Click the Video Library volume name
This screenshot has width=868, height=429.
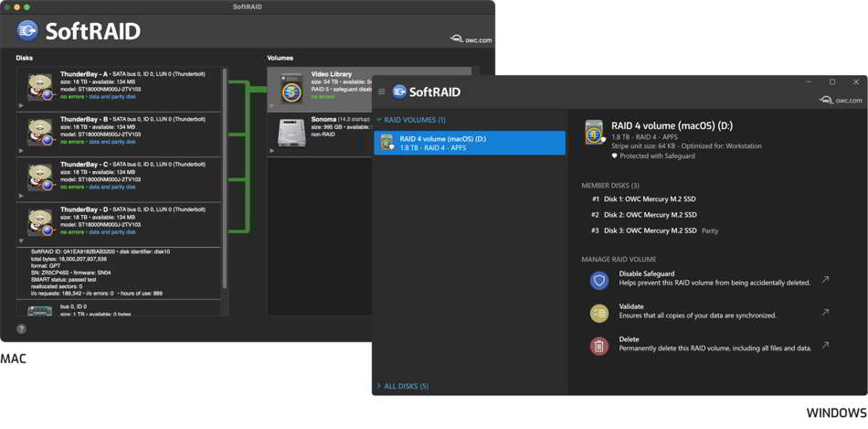pyautogui.click(x=332, y=74)
